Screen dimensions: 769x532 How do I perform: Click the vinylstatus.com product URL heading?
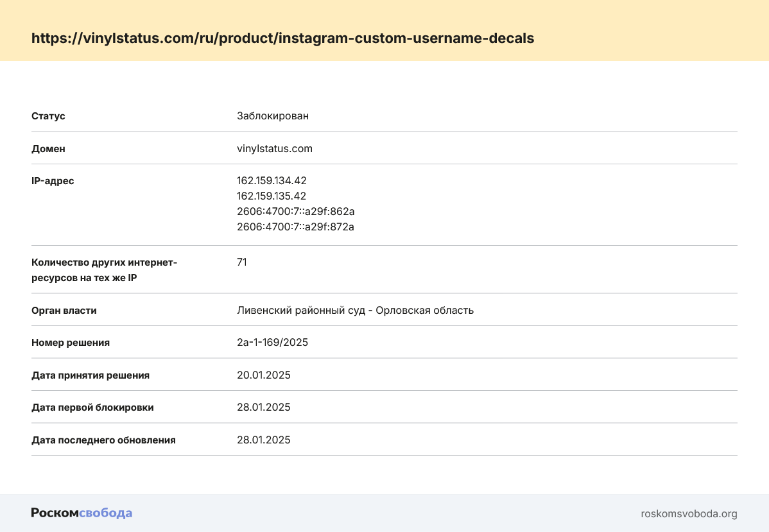point(282,39)
